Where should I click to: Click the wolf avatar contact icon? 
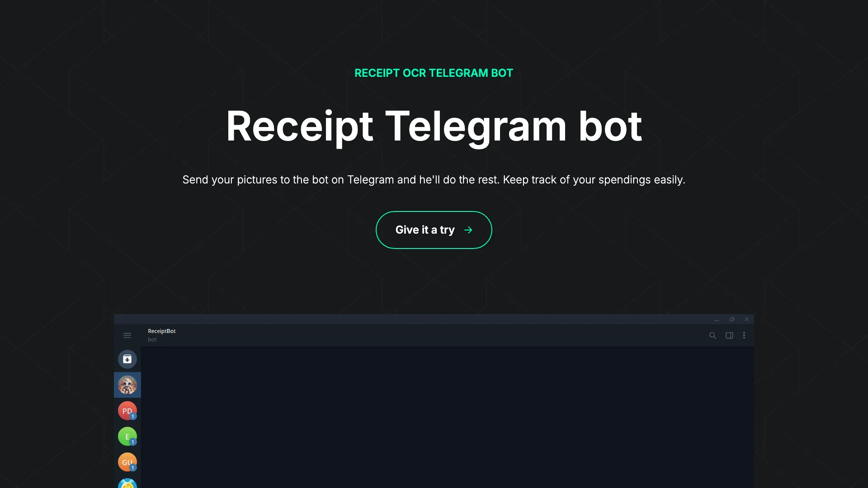127,385
